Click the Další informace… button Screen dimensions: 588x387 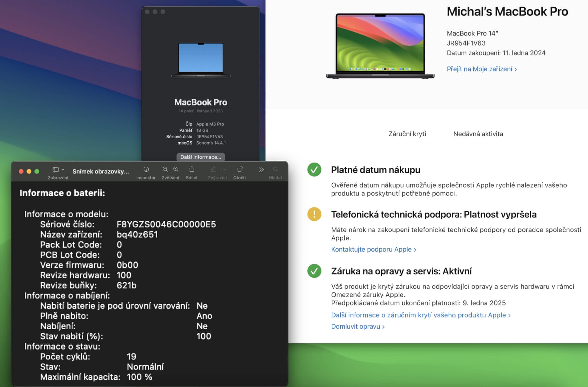(x=201, y=157)
